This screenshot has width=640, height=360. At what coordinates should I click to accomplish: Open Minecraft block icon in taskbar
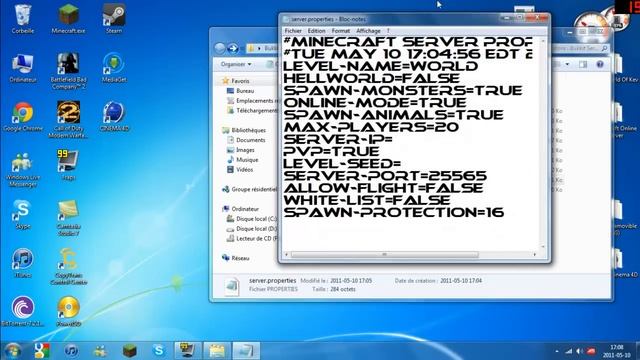coord(130,350)
